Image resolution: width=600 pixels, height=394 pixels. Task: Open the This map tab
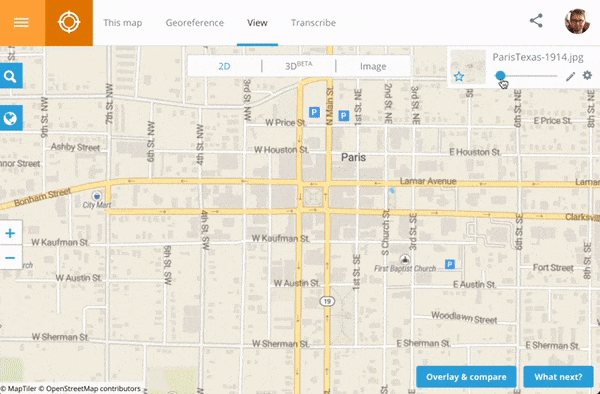[x=122, y=23]
